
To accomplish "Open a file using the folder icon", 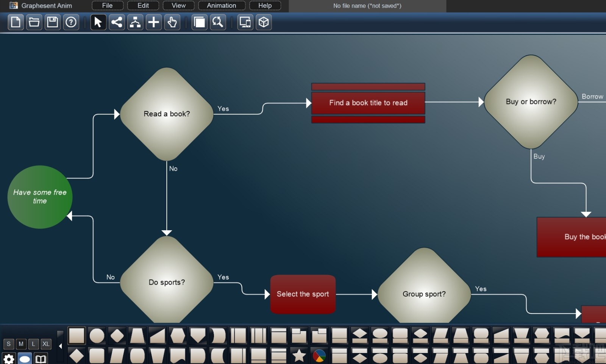I will pos(34,22).
